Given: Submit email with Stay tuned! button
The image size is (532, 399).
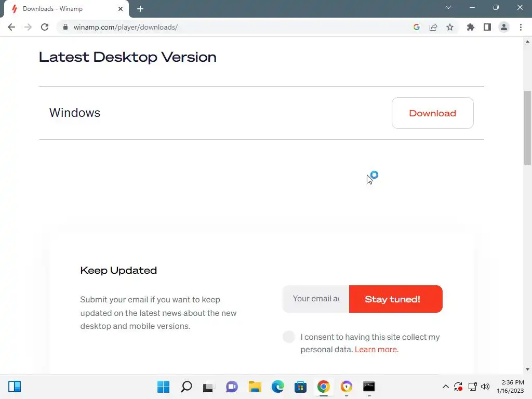Looking at the screenshot, I should coord(395,299).
